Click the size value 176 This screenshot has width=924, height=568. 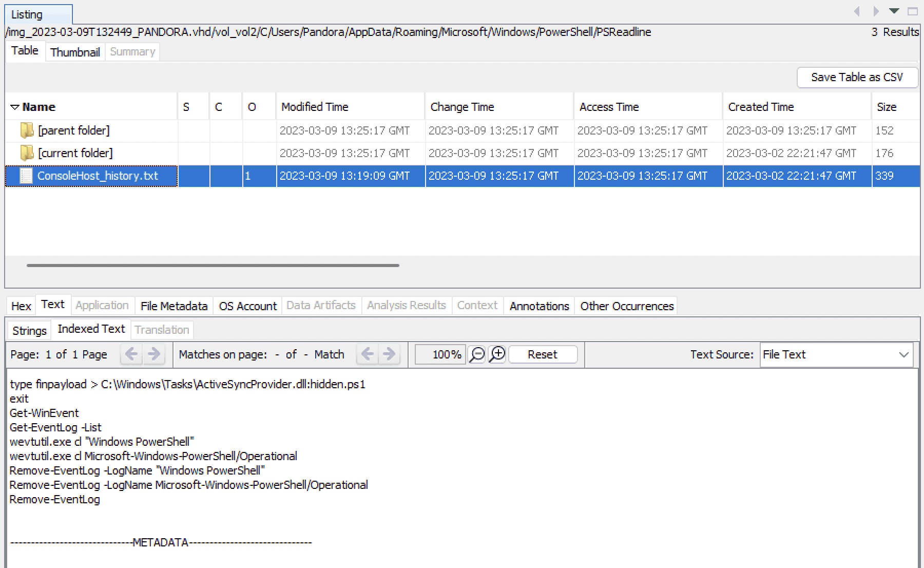[x=884, y=153]
